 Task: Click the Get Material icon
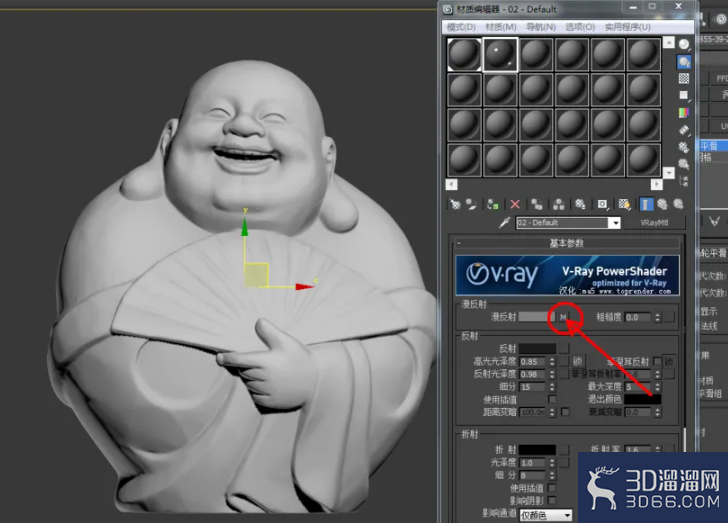(x=455, y=204)
